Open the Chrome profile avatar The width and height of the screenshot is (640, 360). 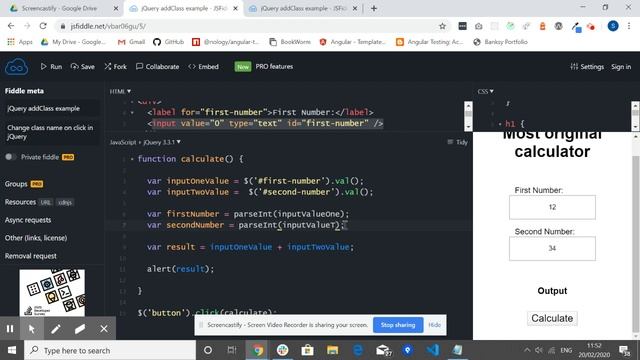click(613, 26)
